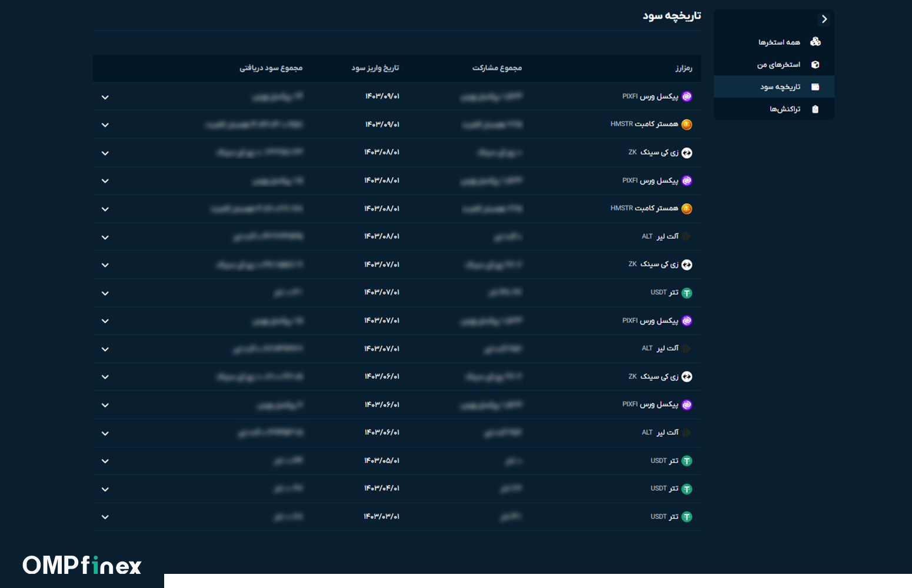Click the PIXFI coin icon dated 1403/09/01
The width and height of the screenshot is (912, 588).
(x=687, y=96)
